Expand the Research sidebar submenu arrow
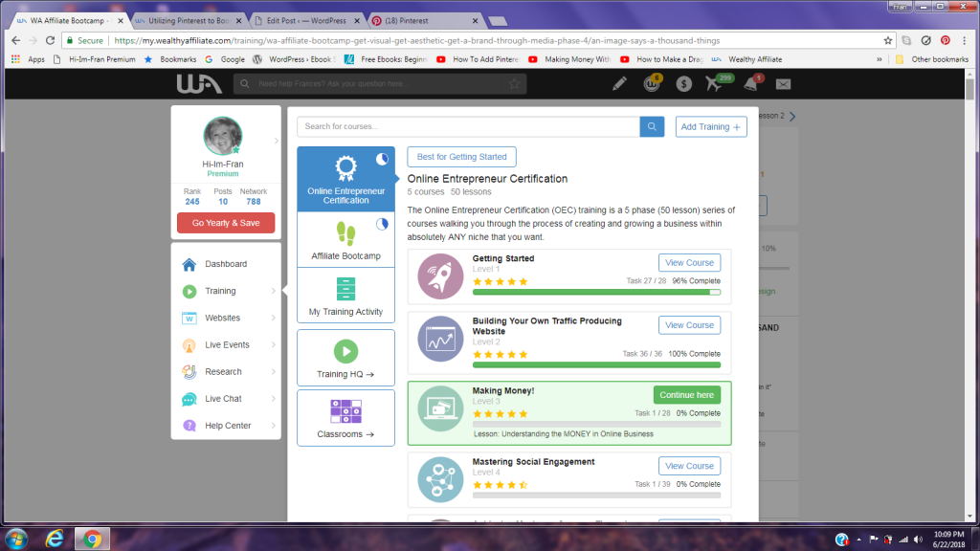Image resolution: width=980 pixels, height=551 pixels. coord(273,372)
